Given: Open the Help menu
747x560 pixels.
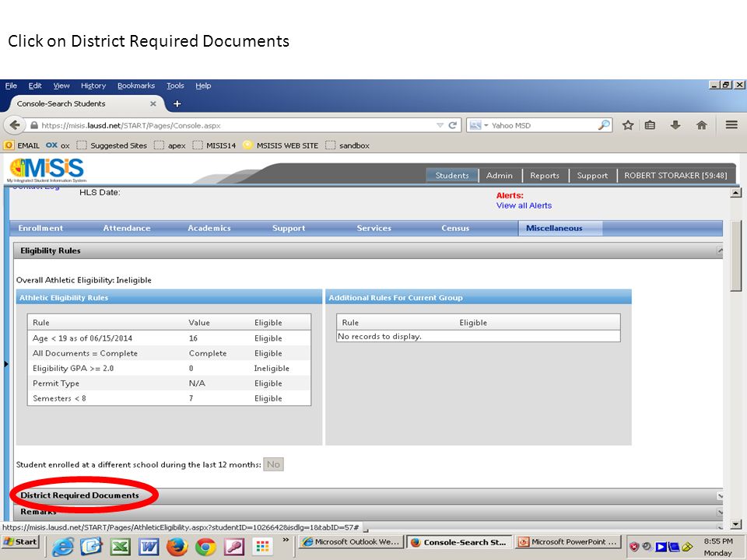Looking at the screenshot, I should pyautogui.click(x=203, y=86).
